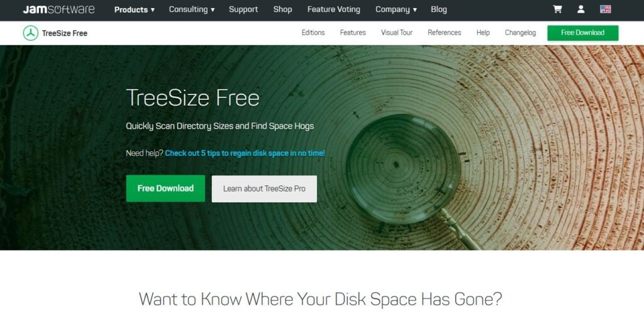This screenshot has width=644, height=316.
Task: Click the TreeSize Free tree logo icon
Action: [31, 33]
